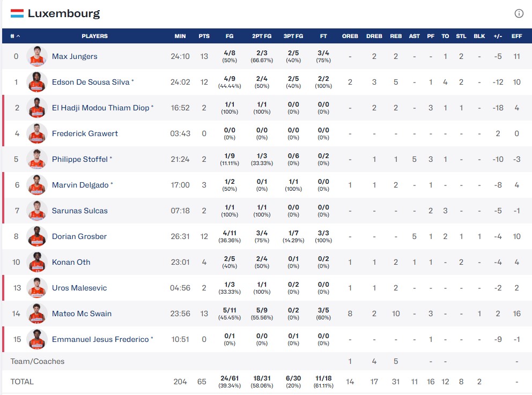532x395 pixels.
Task: Click Dorian Grosber's player picture
Action: (36, 236)
